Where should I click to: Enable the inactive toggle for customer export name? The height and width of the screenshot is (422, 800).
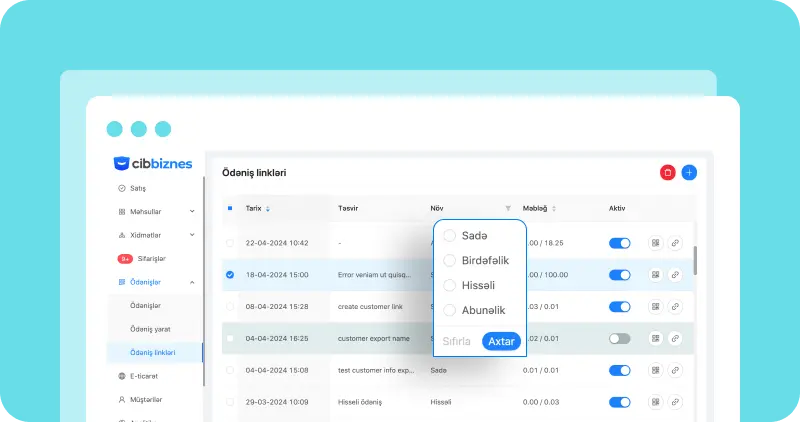point(620,339)
